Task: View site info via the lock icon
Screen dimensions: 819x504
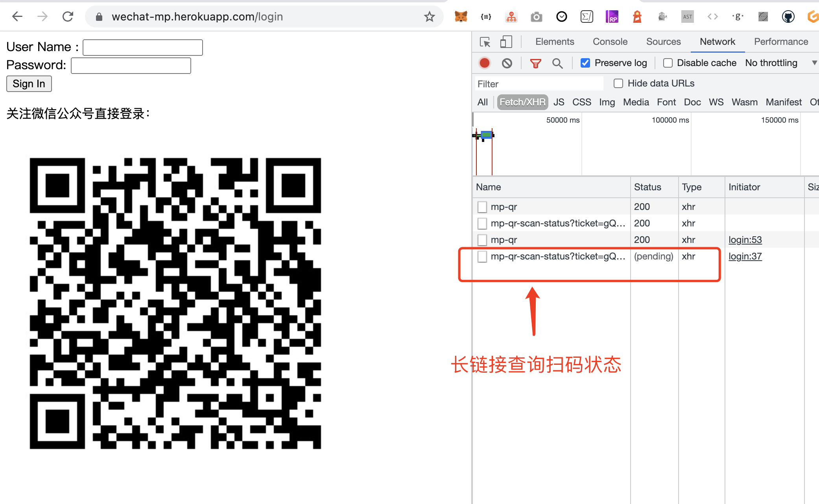Action: pyautogui.click(x=99, y=17)
